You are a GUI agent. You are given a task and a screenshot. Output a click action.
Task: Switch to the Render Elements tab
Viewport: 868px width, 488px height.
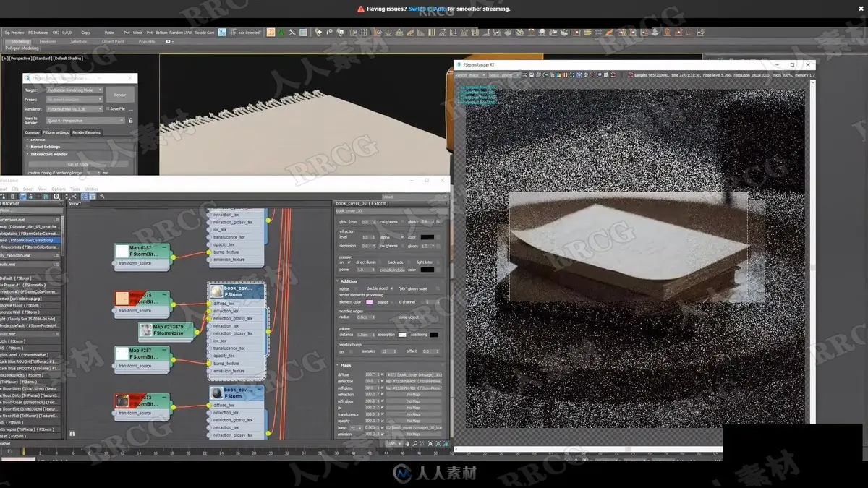coord(86,132)
